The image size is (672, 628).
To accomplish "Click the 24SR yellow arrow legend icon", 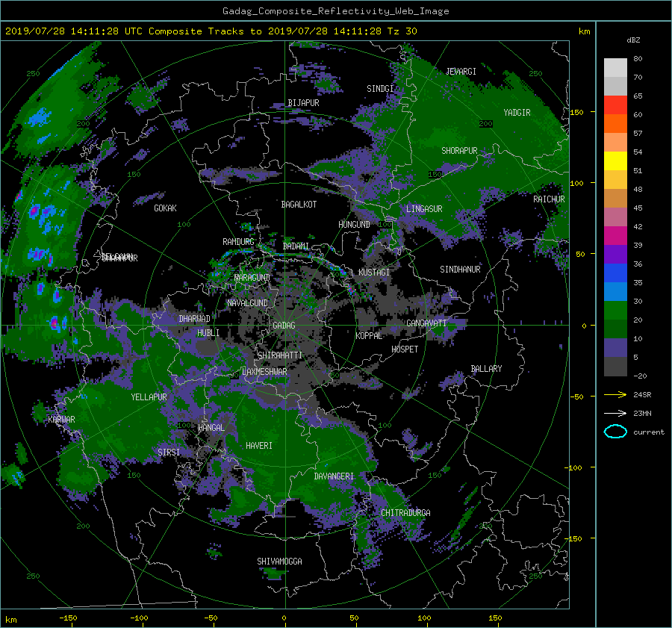I will [615, 394].
